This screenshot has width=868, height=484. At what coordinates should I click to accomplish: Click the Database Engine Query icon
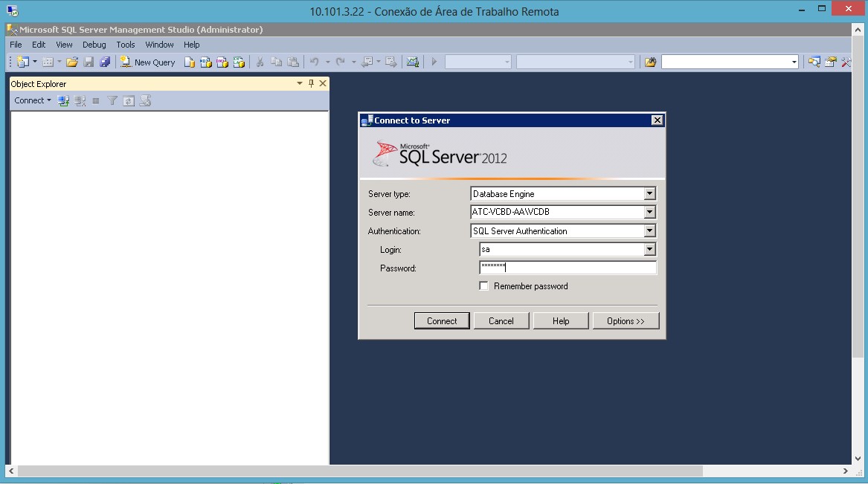coord(190,62)
